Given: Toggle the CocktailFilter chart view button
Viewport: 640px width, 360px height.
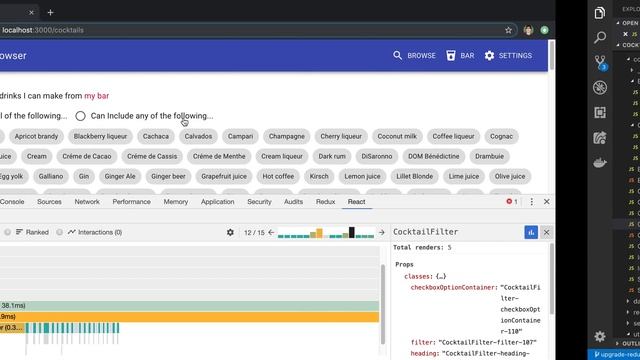Looking at the screenshot, I should (x=531, y=232).
